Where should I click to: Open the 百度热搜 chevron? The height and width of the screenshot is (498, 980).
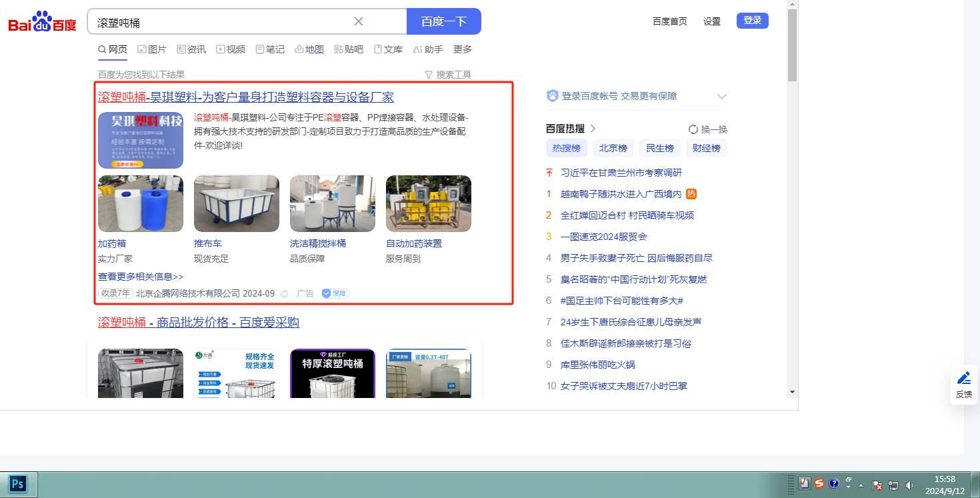[x=593, y=129]
